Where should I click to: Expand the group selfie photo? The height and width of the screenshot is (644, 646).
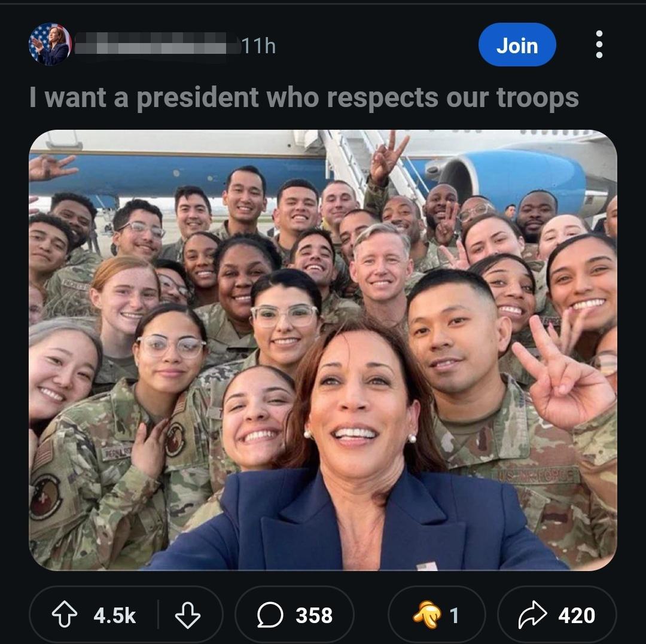click(x=322, y=350)
